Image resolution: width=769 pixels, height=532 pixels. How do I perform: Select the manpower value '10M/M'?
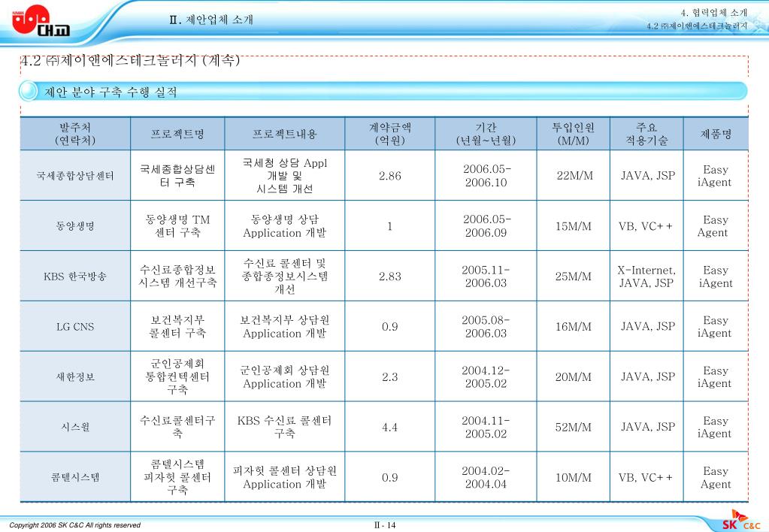[574, 478]
